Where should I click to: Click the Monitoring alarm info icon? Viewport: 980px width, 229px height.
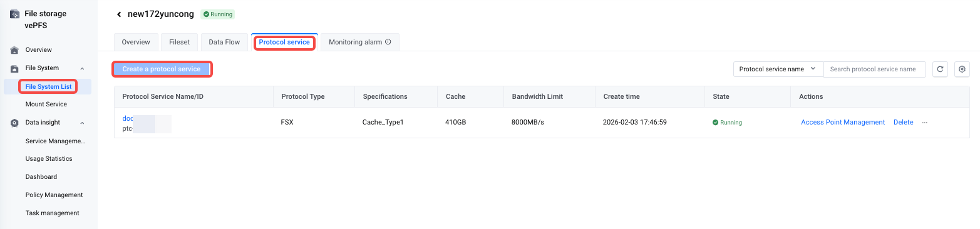point(388,42)
